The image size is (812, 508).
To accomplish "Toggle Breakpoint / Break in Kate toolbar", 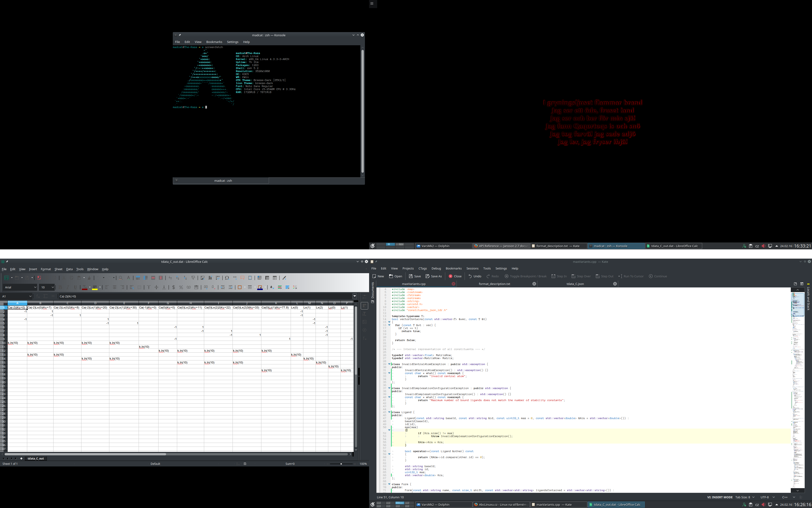I will click(525, 276).
